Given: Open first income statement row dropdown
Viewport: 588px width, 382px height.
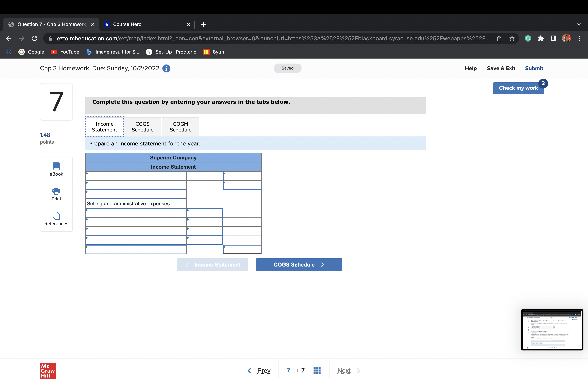Looking at the screenshot, I should coord(136,176).
